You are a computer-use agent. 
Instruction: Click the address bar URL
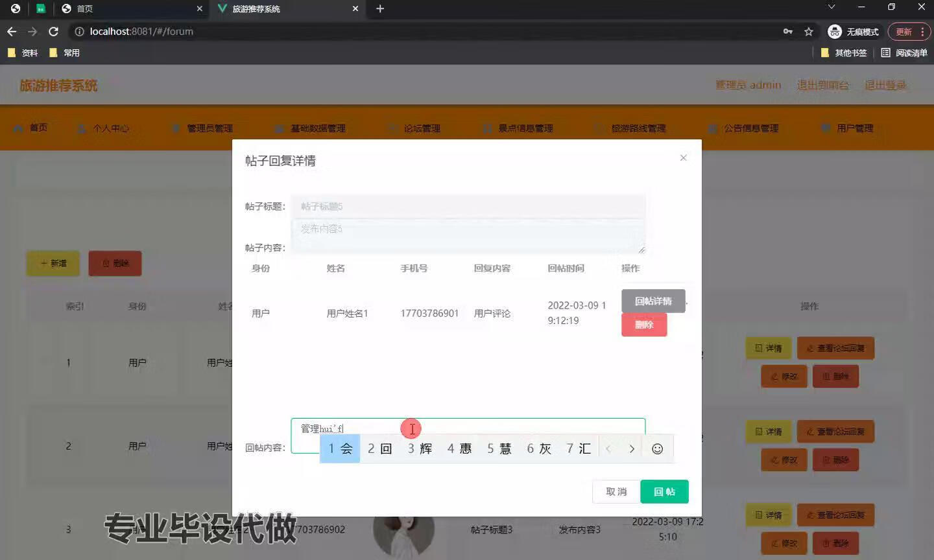pyautogui.click(x=141, y=31)
